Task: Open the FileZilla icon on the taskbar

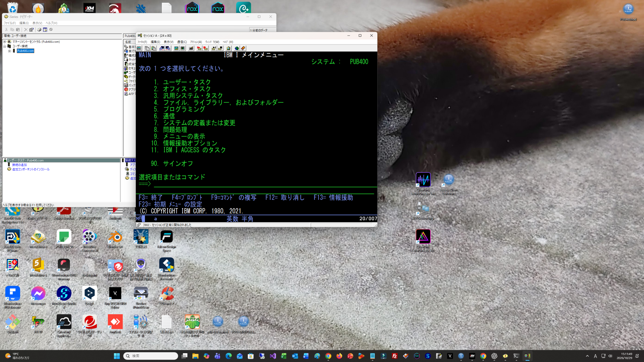Action: click(x=394, y=356)
